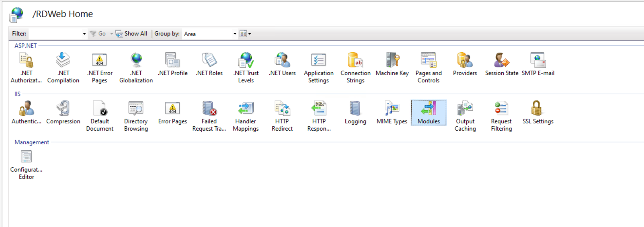The width and height of the screenshot is (644, 227).
Task: Open Output Caching feature
Action: point(465,116)
